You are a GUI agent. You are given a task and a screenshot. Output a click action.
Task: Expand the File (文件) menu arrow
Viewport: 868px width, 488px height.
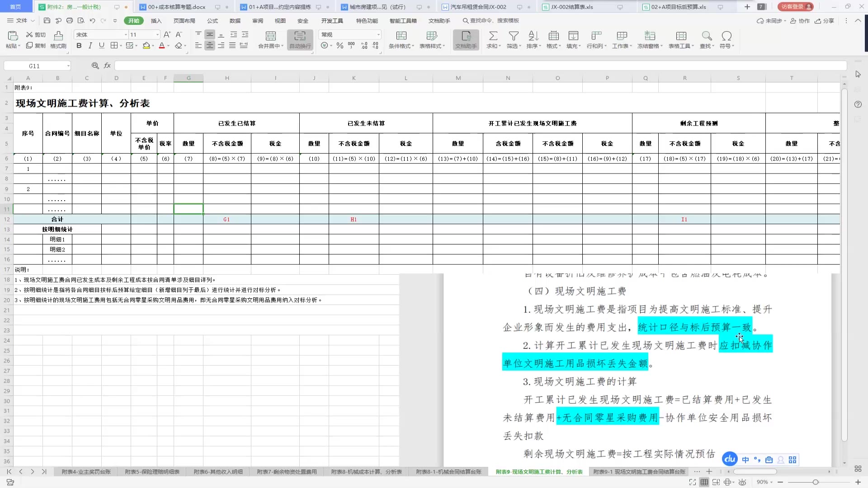click(x=33, y=21)
